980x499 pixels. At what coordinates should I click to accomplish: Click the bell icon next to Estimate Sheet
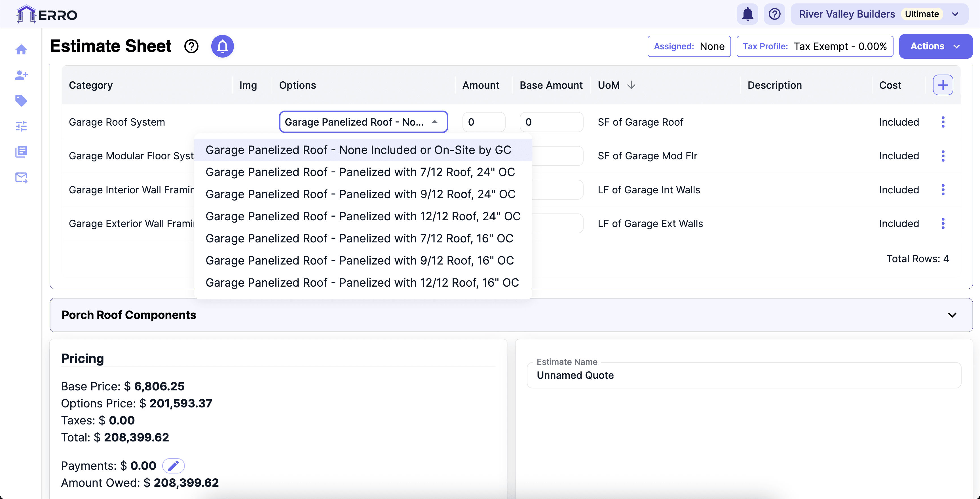222,46
